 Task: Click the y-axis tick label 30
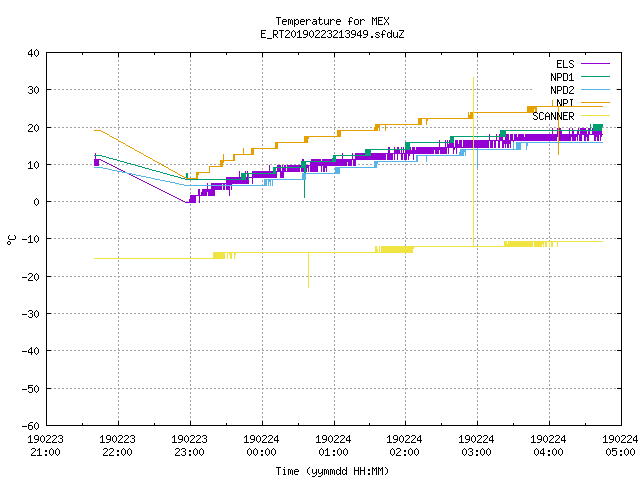coord(33,90)
